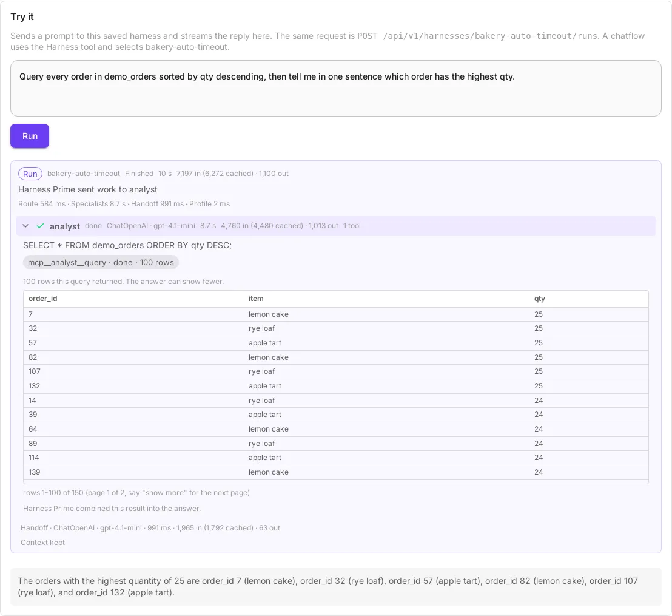Viewport: 672px width, 616px height.
Task: Click the qty column header
Action: point(540,299)
